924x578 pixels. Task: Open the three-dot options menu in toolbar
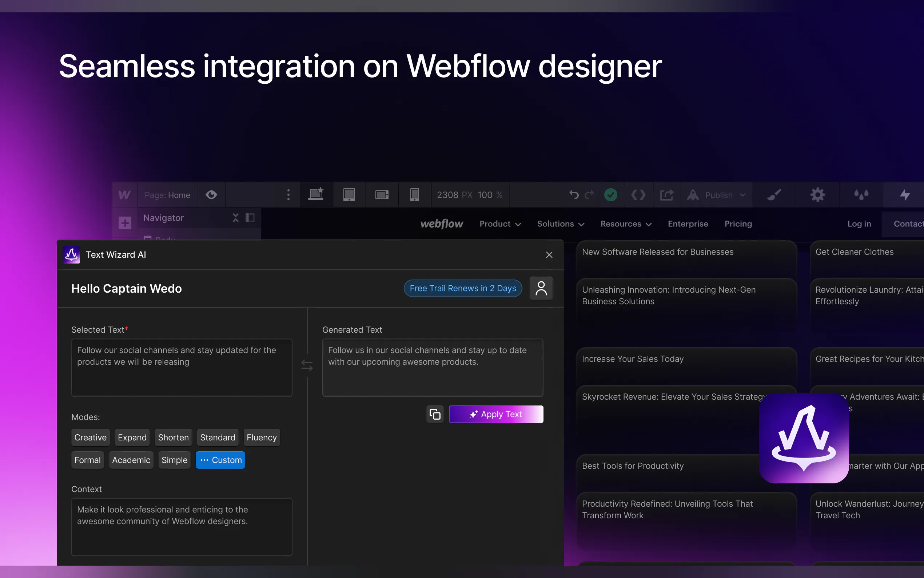tap(288, 195)
